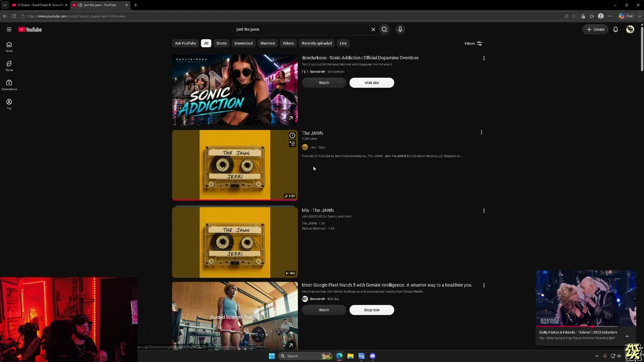Screen dimensions: 644x362
Task: Close the jerri the jawn YouTube tab
Action: pyautogui.click(x=126, y=5)
